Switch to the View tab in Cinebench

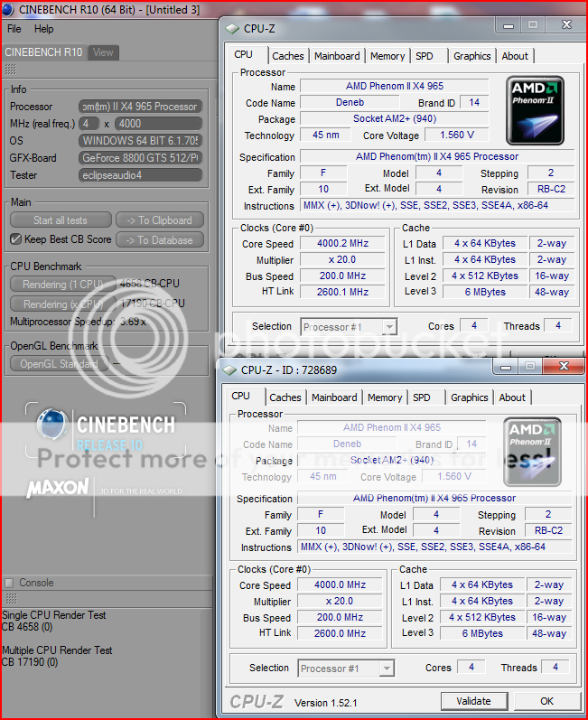[x=103, y=52]
